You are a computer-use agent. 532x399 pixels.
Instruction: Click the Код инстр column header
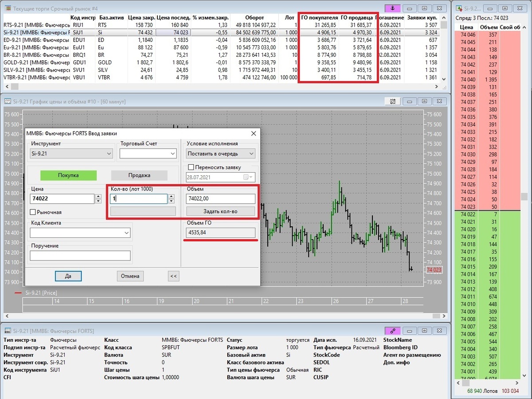coord(83,17)
